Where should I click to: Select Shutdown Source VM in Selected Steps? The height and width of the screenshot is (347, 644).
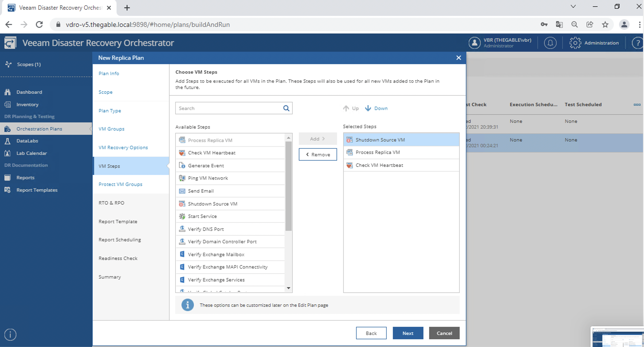click(401, 140)
